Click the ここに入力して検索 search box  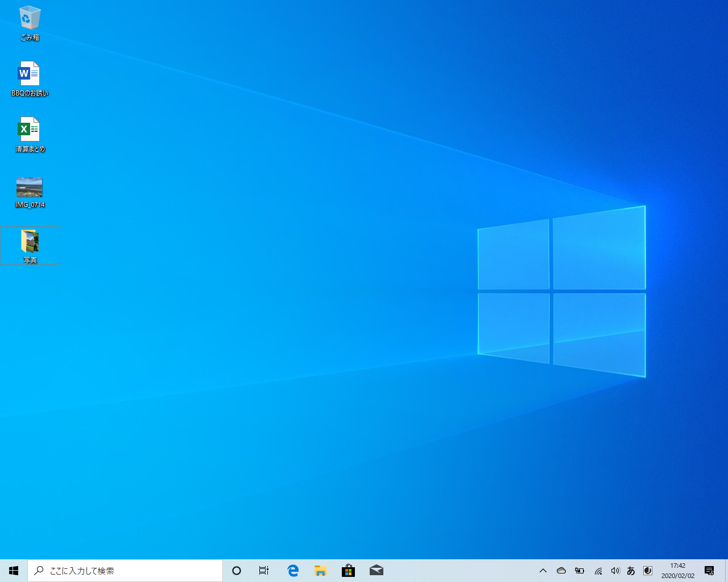click(x=125, y=571)
